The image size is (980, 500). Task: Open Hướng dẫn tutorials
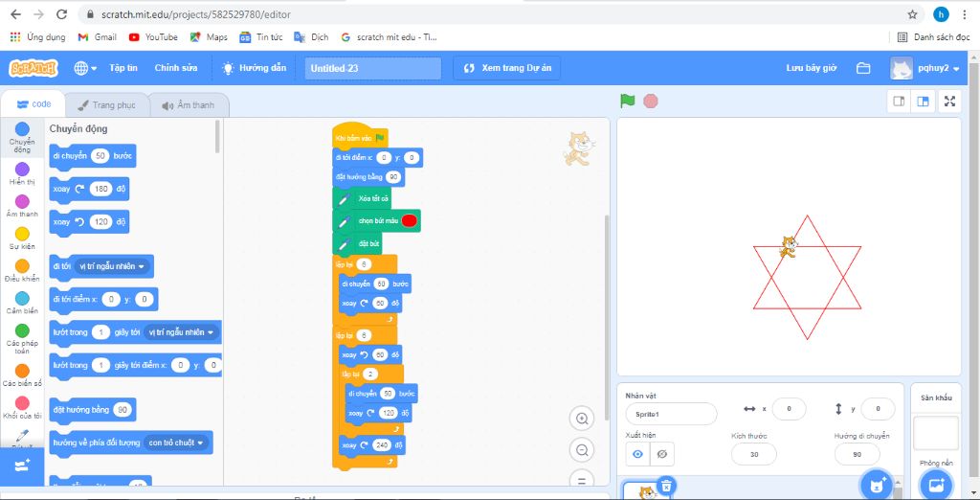coord(255,68)
